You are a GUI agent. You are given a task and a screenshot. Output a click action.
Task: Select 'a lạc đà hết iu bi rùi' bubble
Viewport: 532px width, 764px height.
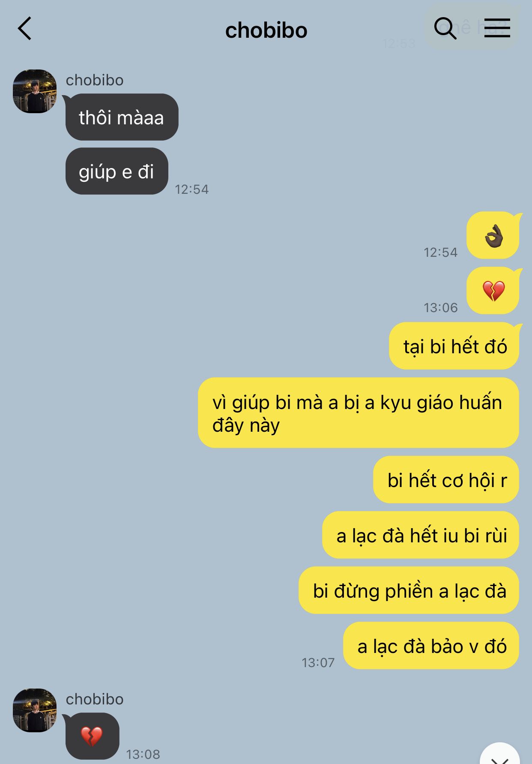pyautogui.click(x=421, y=535)
